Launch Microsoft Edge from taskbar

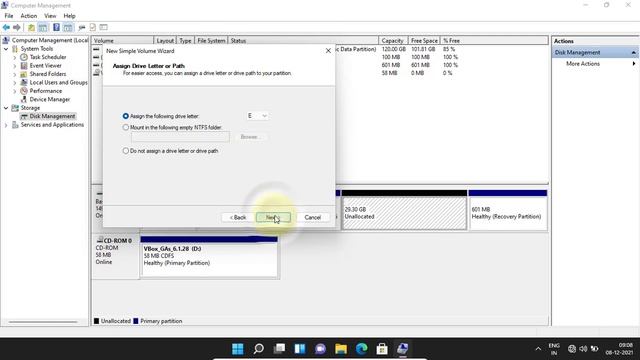[361, 349]
